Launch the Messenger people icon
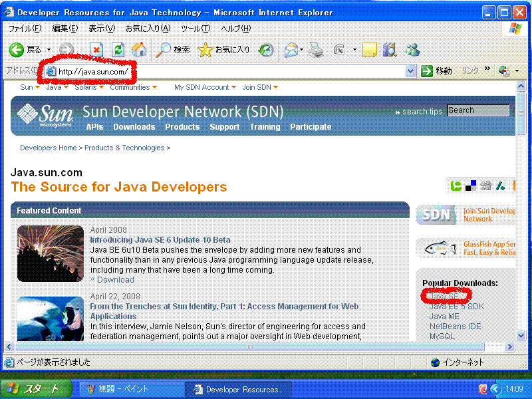Image resolution: width=532 pixels, height=399 pixels. (412, 51)
